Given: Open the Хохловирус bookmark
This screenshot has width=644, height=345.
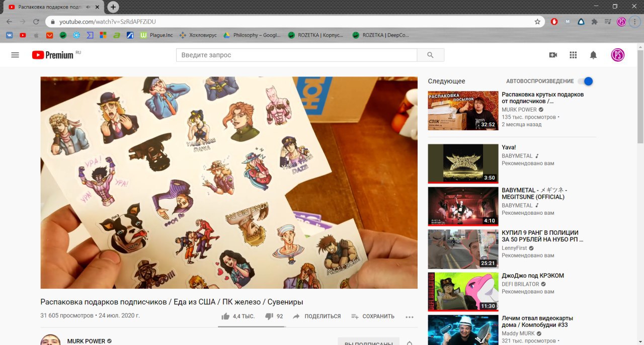Looking at the screenshot, I should point(198,35).
